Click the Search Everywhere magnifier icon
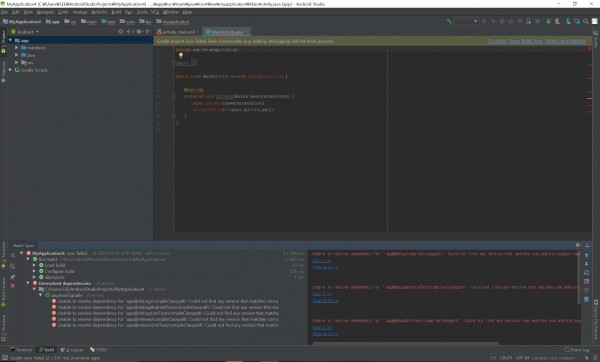The height and width of the screenshot is (362, 600). (585, 21)
